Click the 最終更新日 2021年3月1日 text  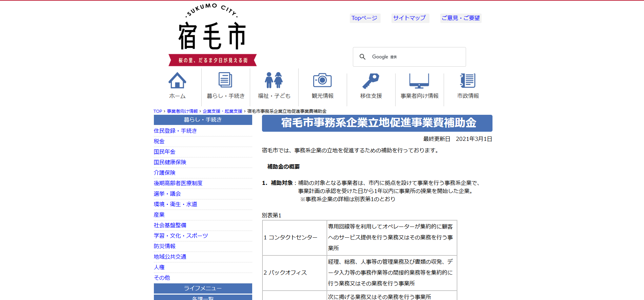tap(458, 139)
